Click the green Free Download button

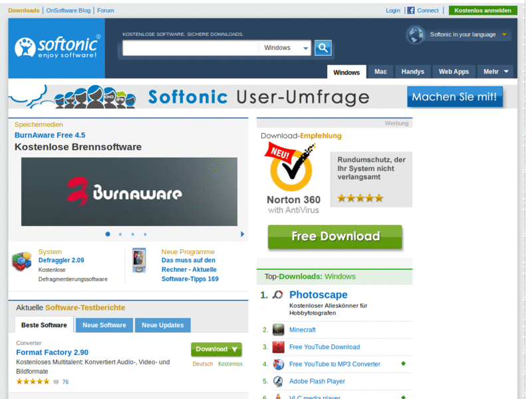[x=335, y=237]
